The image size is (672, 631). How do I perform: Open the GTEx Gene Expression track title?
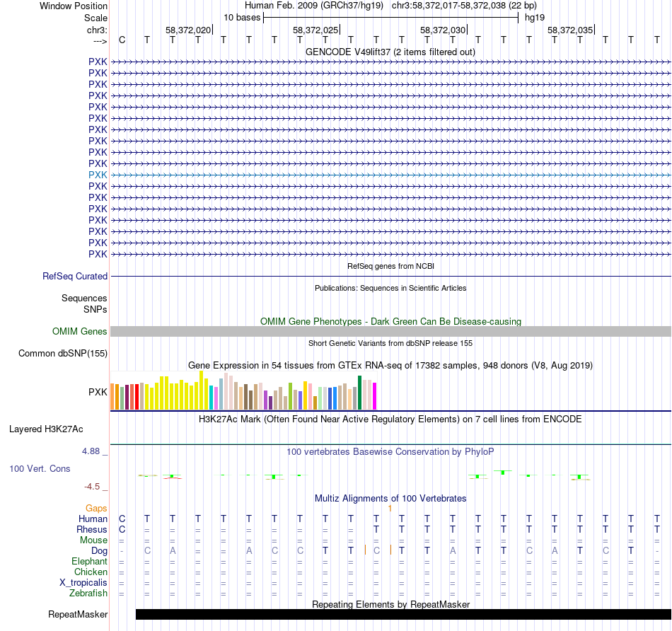click(390, 365)
